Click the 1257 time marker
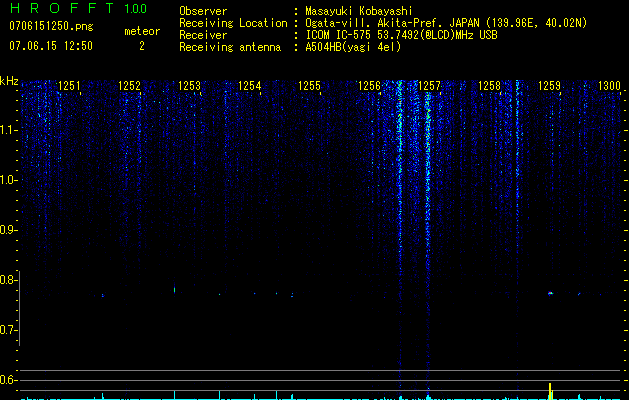This screenshot has width=629, height=400. (x=429, y=86)
